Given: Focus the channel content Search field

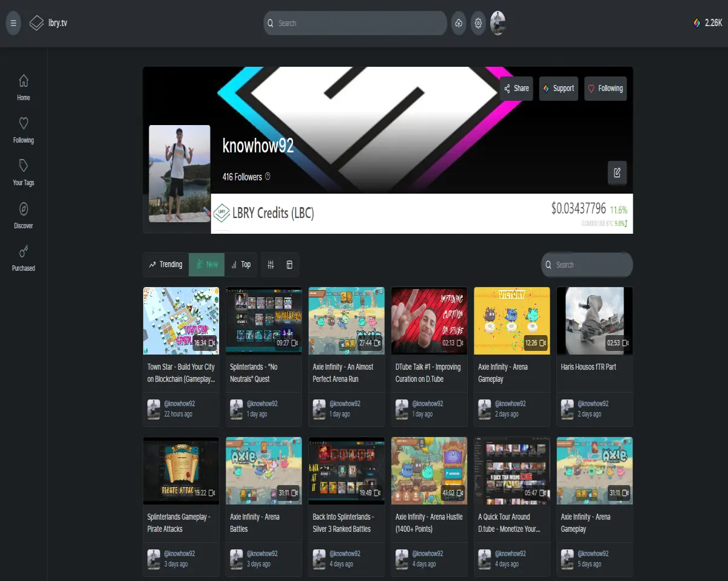Looking at the screenshot, I should [x=587, y=265].
